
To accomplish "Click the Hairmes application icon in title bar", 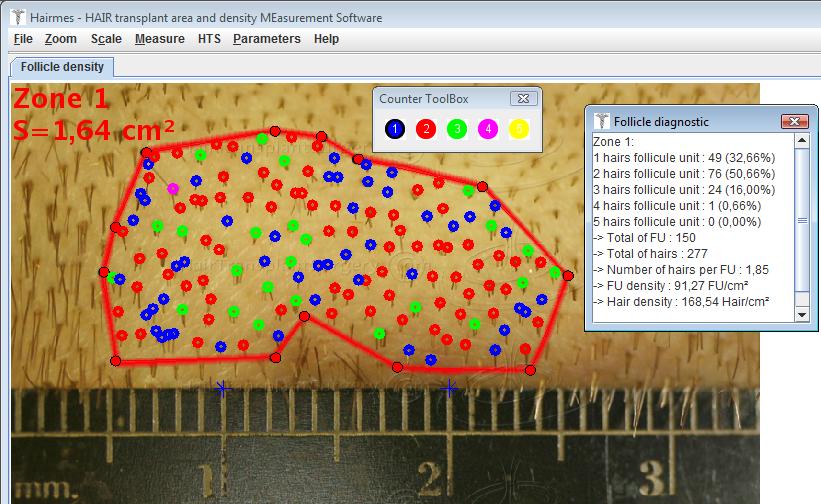I will point(18,17).
